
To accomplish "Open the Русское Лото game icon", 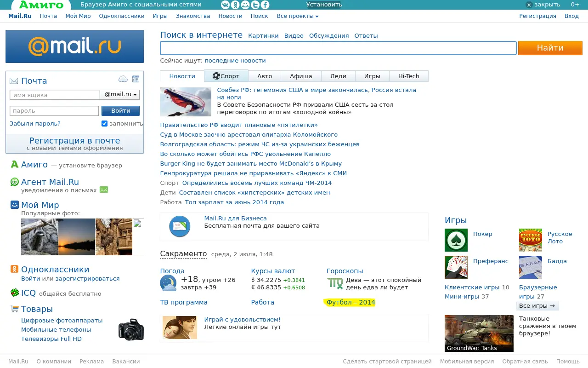I will pyautogui.click(x=531, y=240).
